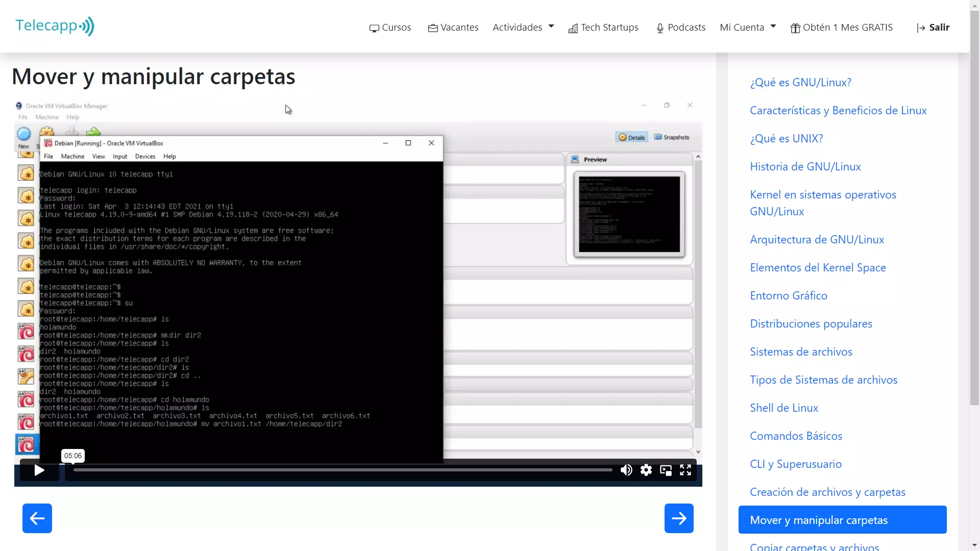Open lesson Elementos del Kernel Space
980x551 pixels.
click(818, 267)
